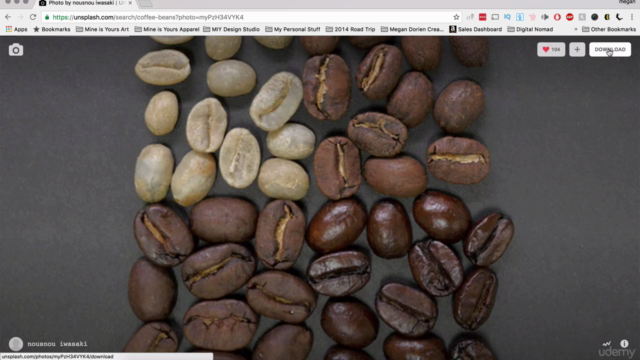Viewport: 640px width, 360px height.
Task: Open Digital Nomad bookmark folder
Action: (x=530, y=29)
